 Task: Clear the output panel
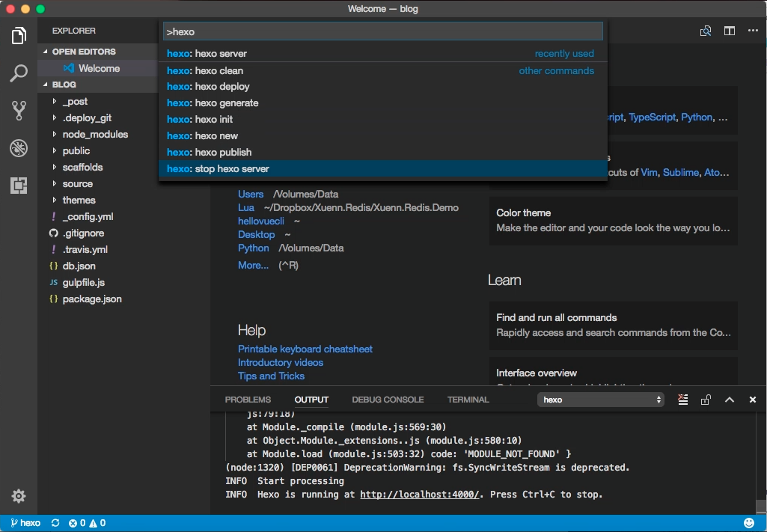tap(683, 400)
